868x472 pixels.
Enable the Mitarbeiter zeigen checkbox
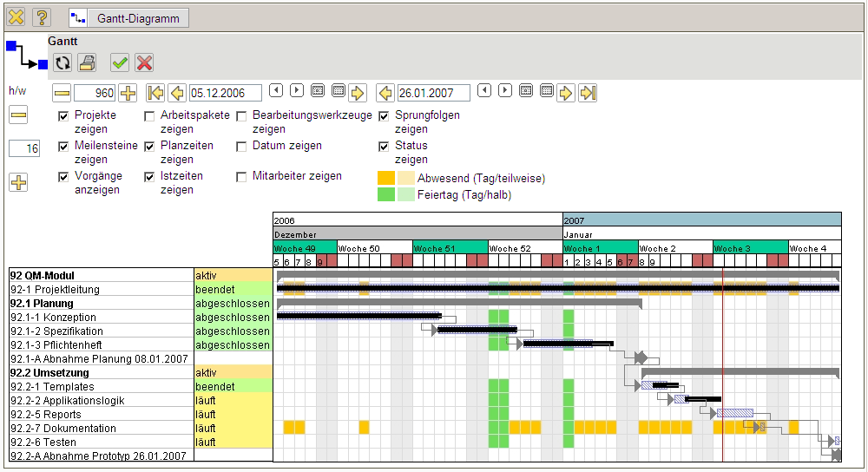pos(241,176)
